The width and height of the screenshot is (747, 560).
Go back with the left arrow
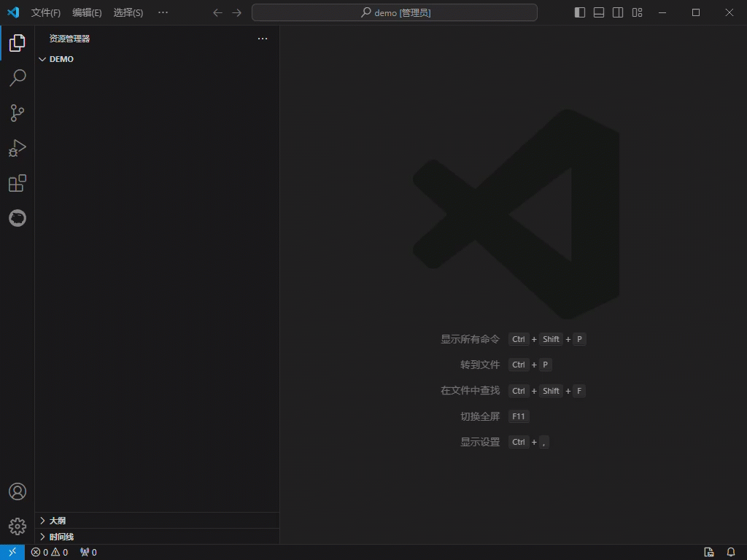pyautogui.click(x=217, y=13)
